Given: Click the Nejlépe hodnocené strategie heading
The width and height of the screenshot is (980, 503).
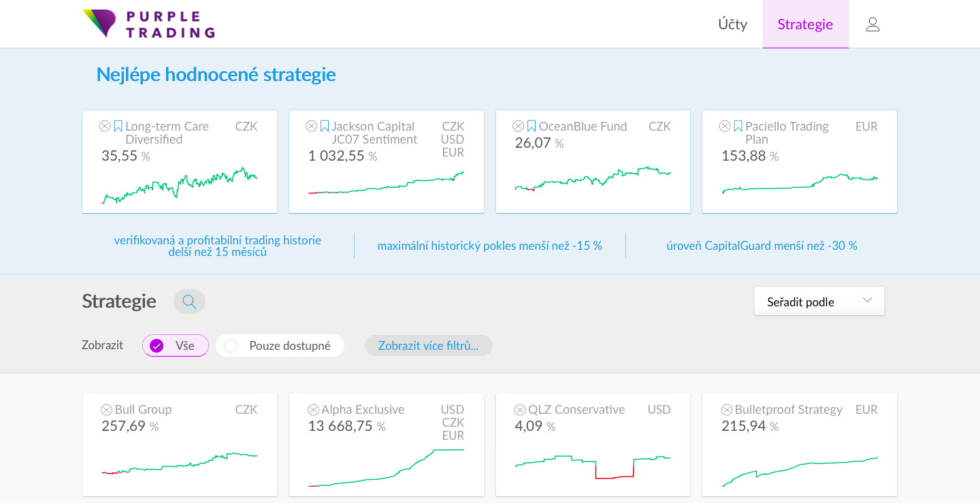Looking at the screenshot, I should (x=216, y=74).
